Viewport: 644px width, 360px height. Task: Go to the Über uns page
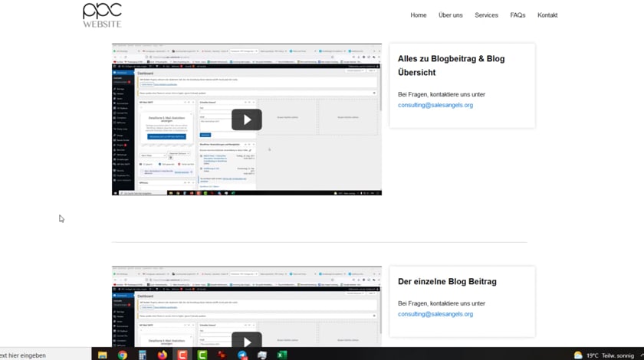tap(451, 15)
